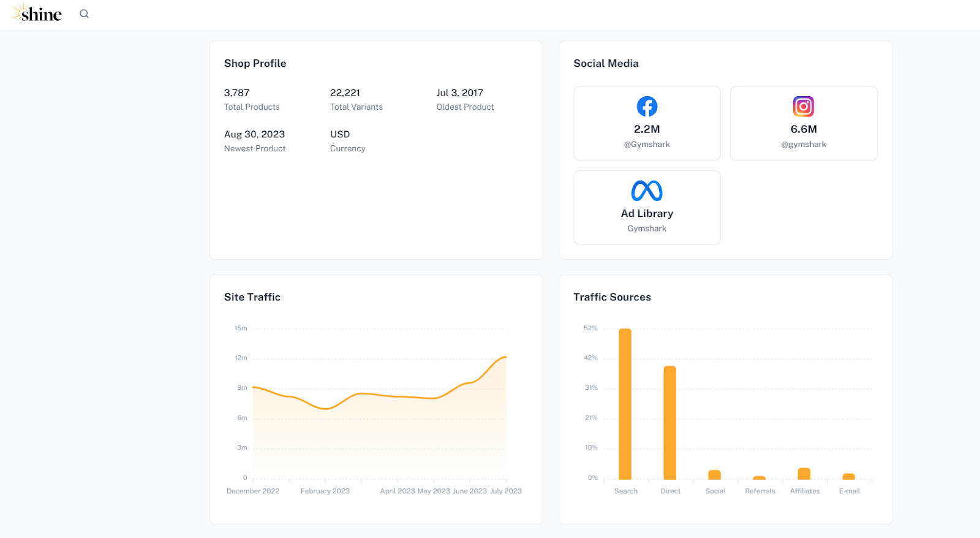Image resolution: width=980 pixels, height=538 pixels.
Task: Click the Currency label
Action: [x=347, y=149]
